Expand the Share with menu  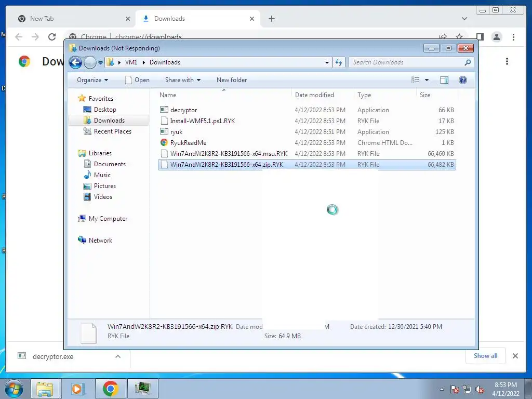[x=182, y=80]
